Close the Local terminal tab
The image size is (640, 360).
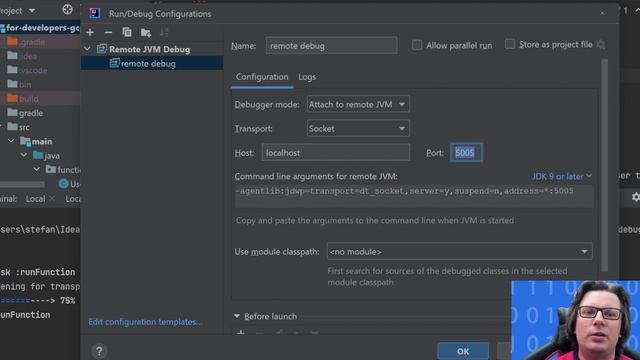tap(52, 198)
